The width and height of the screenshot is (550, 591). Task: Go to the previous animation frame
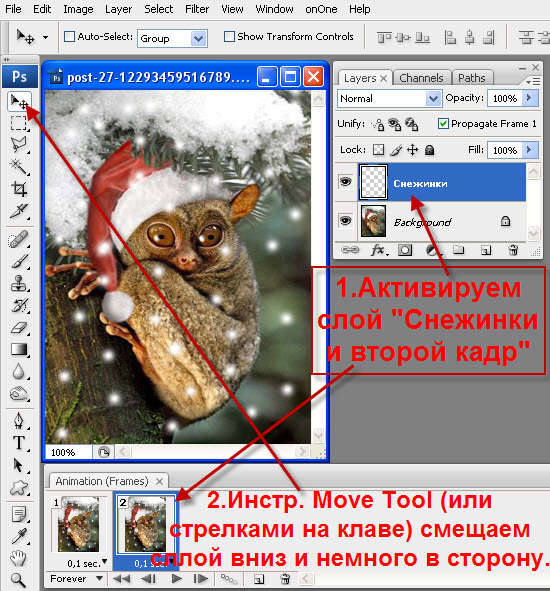149,578
